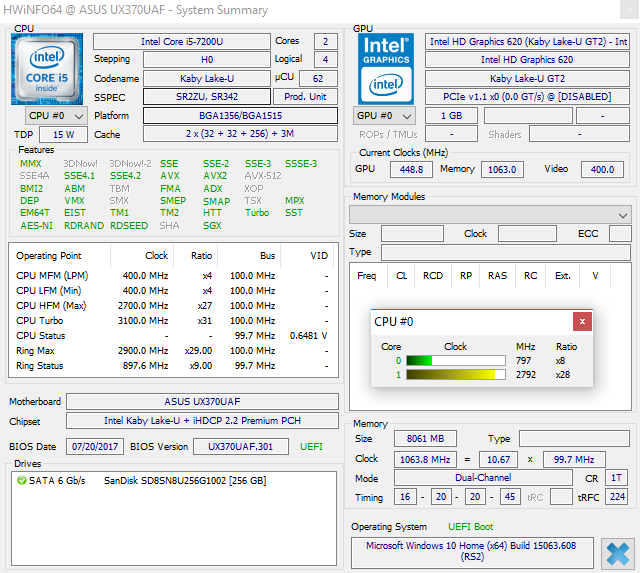Click the GPU Memory clock 1063.0 field
This screenshot has height=573, width=640.
pyautogui.click(x=502, y=169)
